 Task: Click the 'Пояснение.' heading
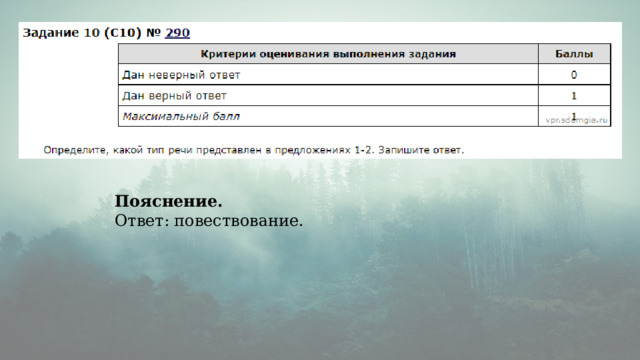(x=169, y=201)
